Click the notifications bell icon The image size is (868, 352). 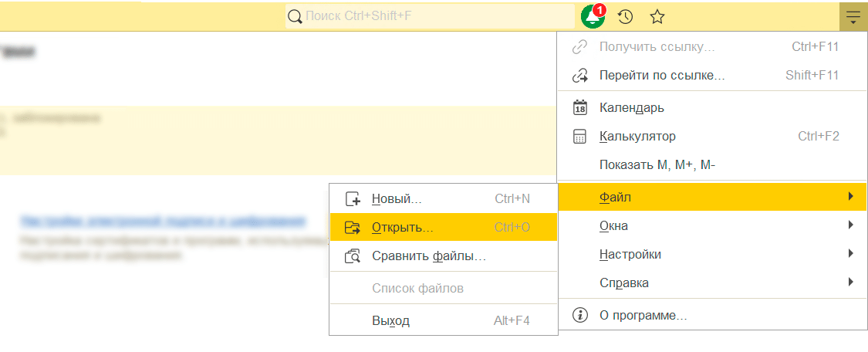(592, 16)
